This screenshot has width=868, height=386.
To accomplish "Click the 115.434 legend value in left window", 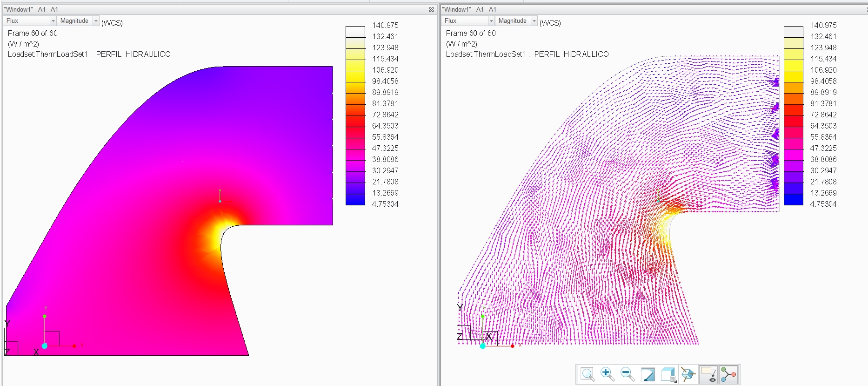I will (385, 59).
